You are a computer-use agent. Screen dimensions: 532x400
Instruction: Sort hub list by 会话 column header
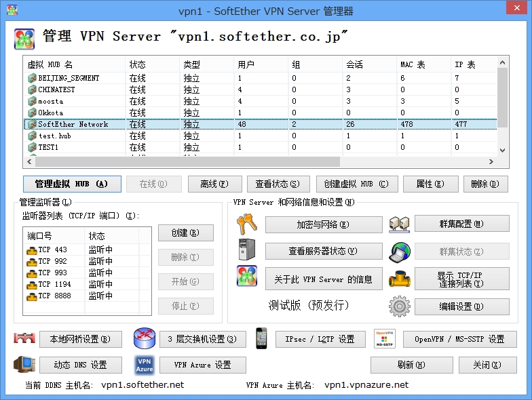[x=369, y=64]
